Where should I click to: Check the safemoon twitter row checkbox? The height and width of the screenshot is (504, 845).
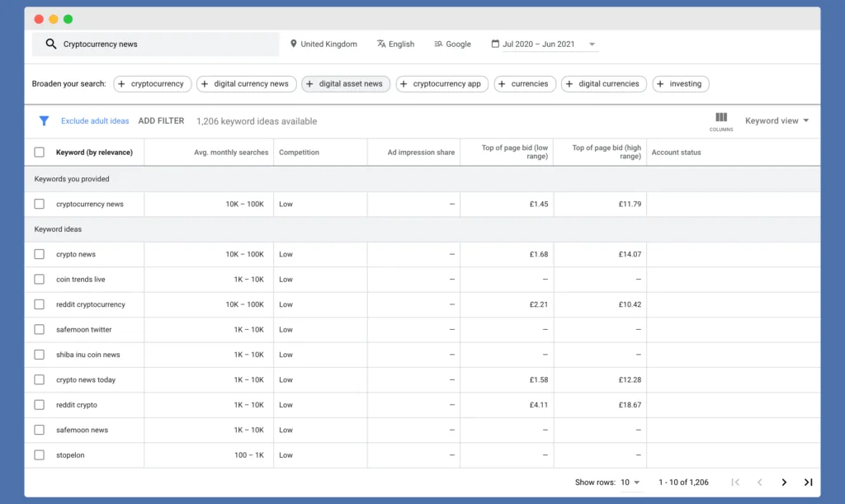tap(38, 329)
